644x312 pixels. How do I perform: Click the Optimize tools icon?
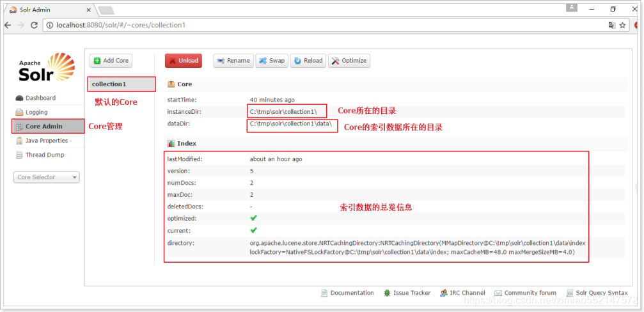tap(336, 61)
